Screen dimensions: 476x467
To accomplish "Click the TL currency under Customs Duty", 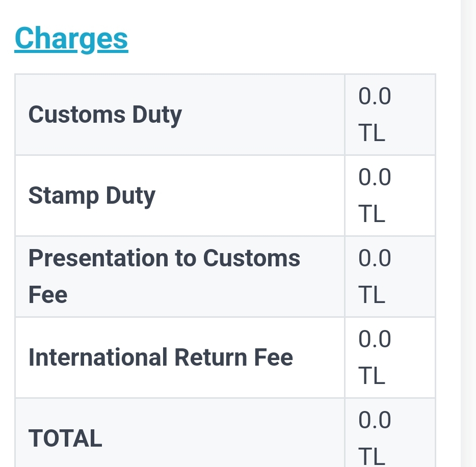I will (x=372, y=133).
